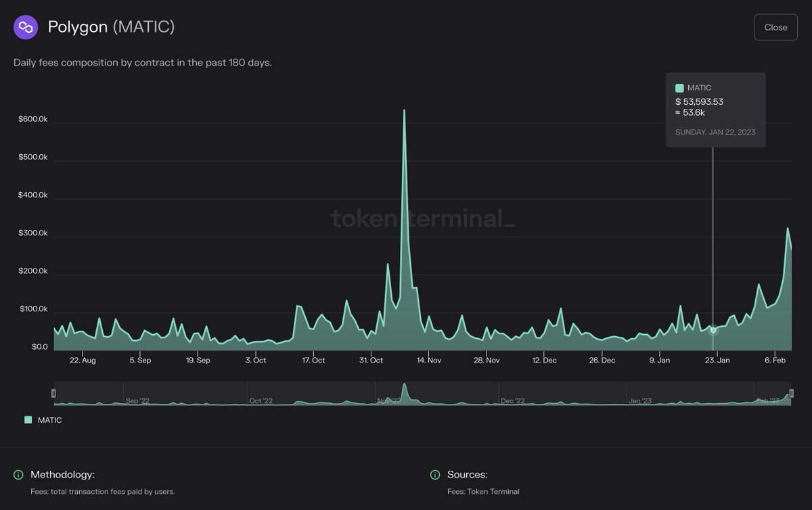
Task: Click the $200.0k y-axis label
Action: [32, 271]
